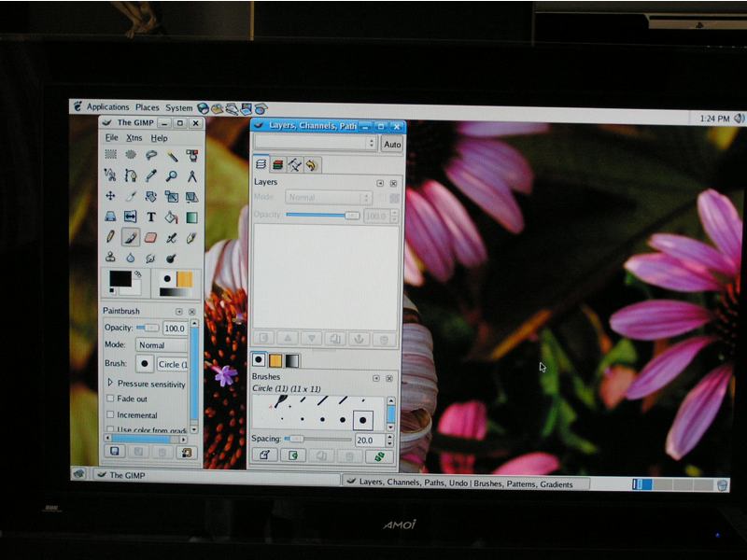The height and width of the screenshot is (560, 747).
Task: Click the Spacing value field showing 20.0
Action: pos(370,440)
